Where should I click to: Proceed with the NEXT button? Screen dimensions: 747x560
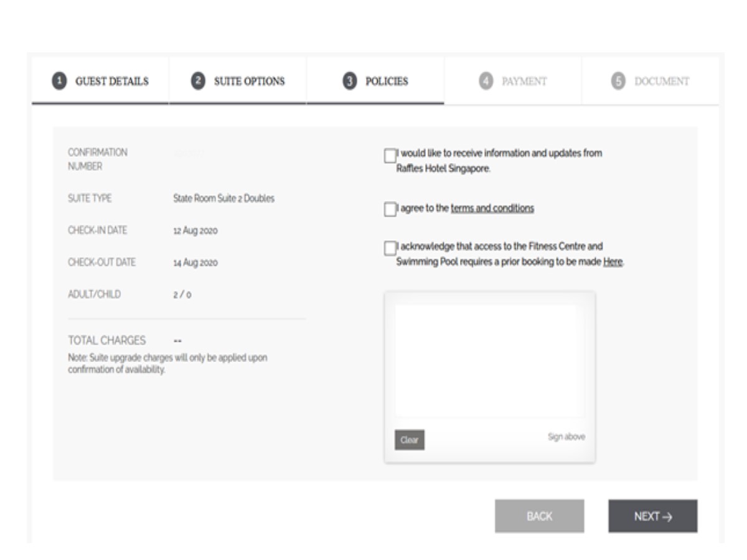click(x=652, y=516)
